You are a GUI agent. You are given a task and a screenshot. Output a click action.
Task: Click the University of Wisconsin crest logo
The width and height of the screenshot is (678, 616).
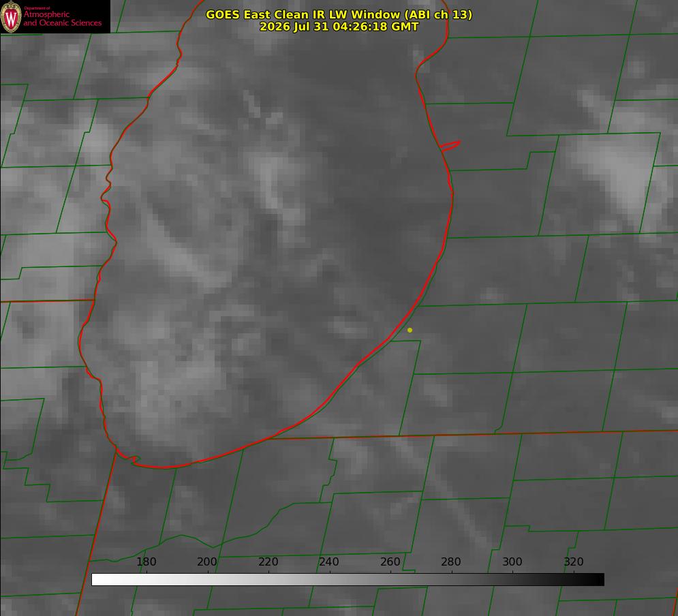[11, 16]
